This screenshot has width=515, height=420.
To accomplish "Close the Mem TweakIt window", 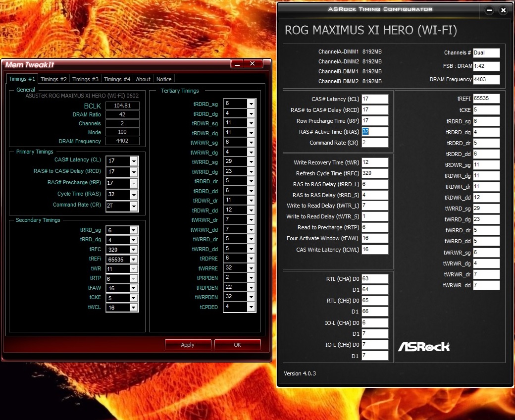I will 253,64.
